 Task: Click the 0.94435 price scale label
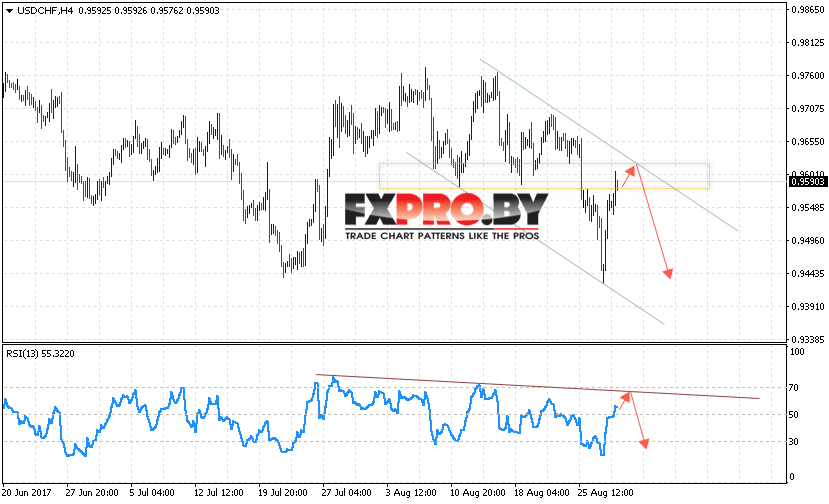(x=807, y=273)
